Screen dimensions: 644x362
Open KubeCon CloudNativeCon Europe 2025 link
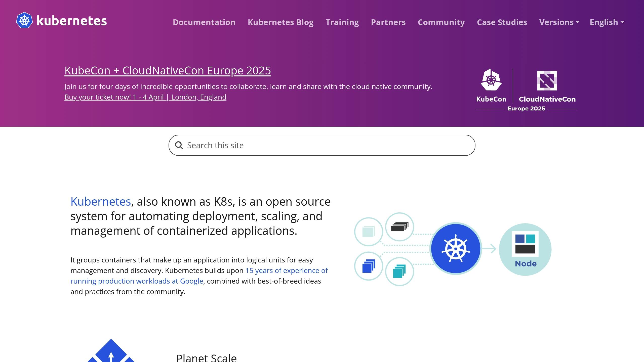coord(167,70)
